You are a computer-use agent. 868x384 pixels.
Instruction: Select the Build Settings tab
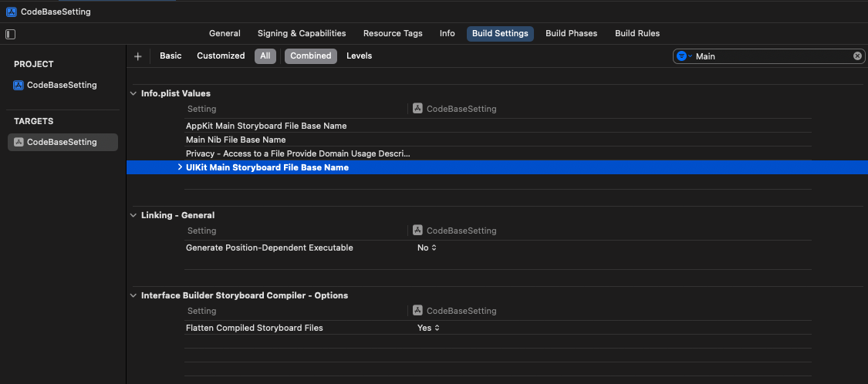click(x=500, y=33)
